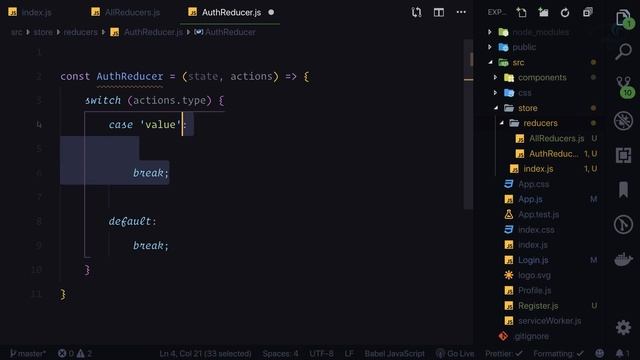Open the Git graph circular icon
The height and width of the screenshot is (360, 640).
pyautogui.click(x=623, y=224)
